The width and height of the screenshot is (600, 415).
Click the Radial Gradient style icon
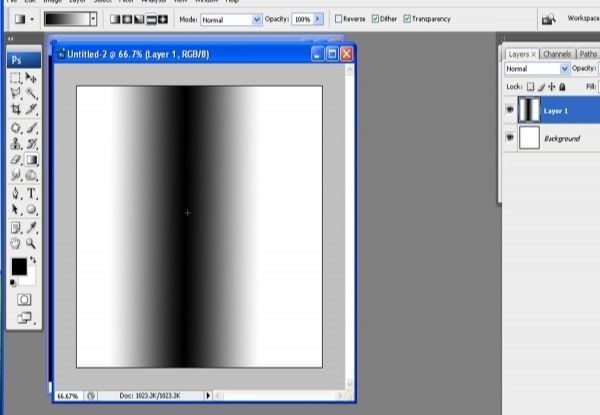click(127, 19)
